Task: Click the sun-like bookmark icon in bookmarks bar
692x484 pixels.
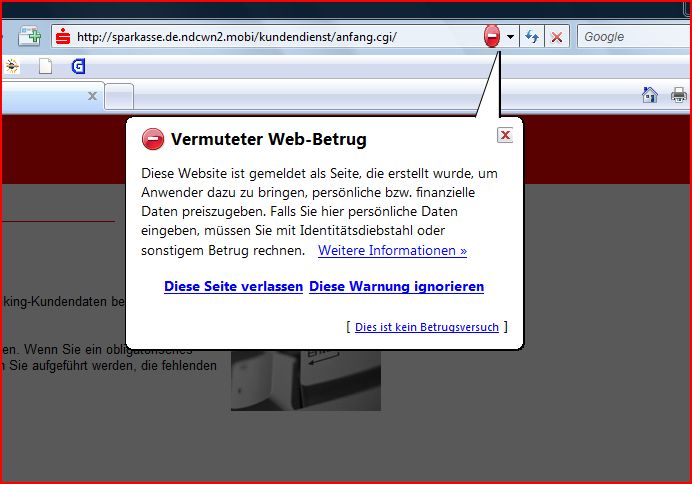Action: click(x=12, y=66)
